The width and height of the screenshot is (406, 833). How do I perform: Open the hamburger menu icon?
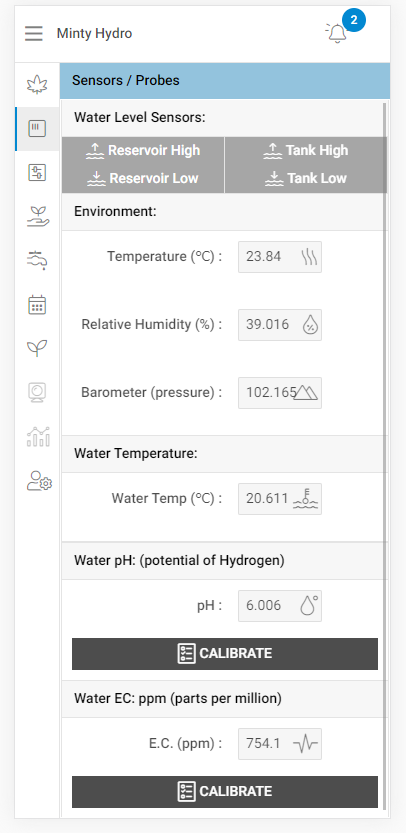[x=33, y=33]
